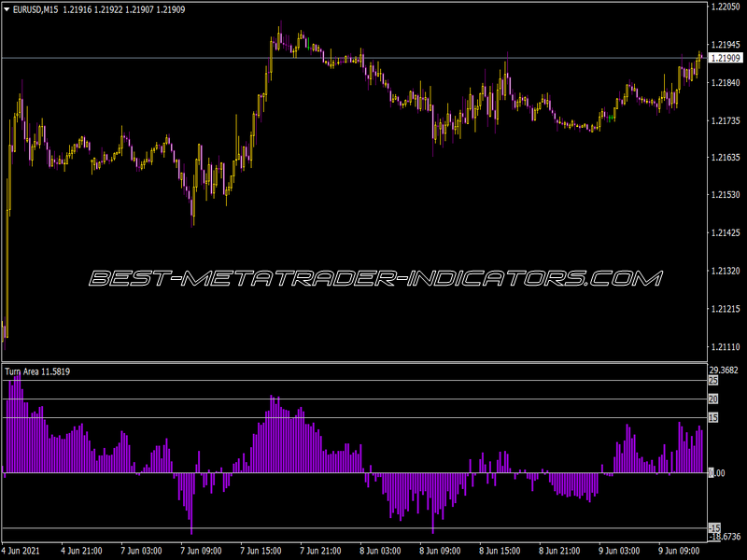The height and width of the screenshot is (560, 747).
Task: Click price scale value 1.21530
Action: [726, 194]
